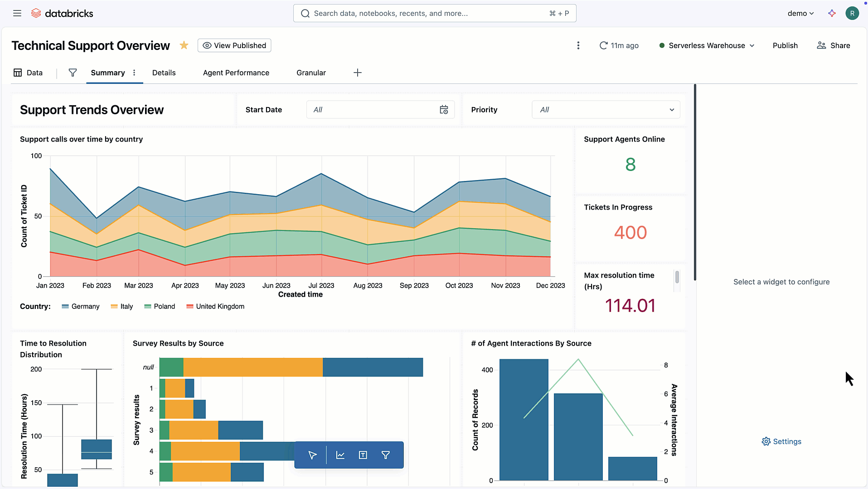Open the hamburger navigation menu
868x489 pixels.
coord(17,13)
